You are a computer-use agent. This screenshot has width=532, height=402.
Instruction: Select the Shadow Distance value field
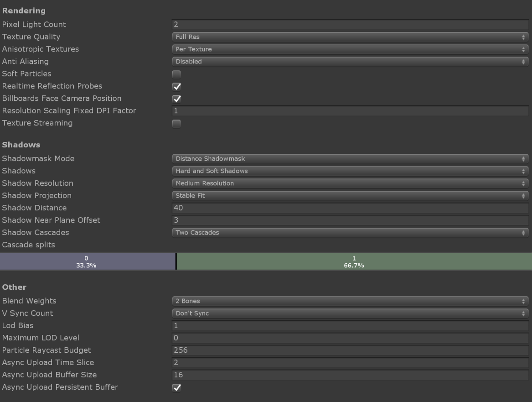coord(350,208)
